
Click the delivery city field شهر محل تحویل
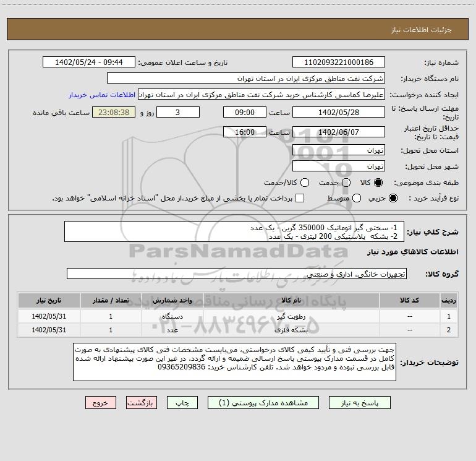[339, 166]
